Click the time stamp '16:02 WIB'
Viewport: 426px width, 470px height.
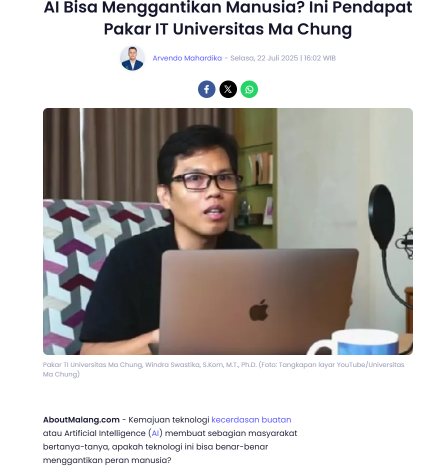pyautogui.click(x=320, y=58)
